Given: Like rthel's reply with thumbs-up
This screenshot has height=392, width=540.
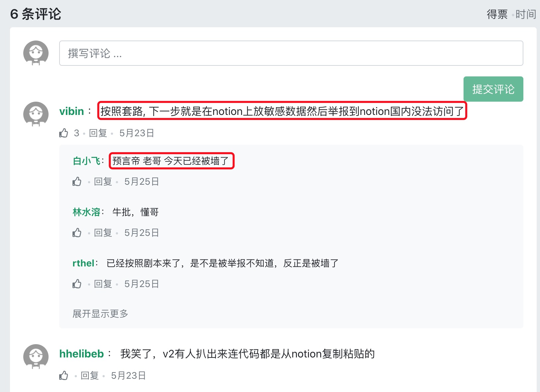Looking at the screenshot, I should 77,284.
